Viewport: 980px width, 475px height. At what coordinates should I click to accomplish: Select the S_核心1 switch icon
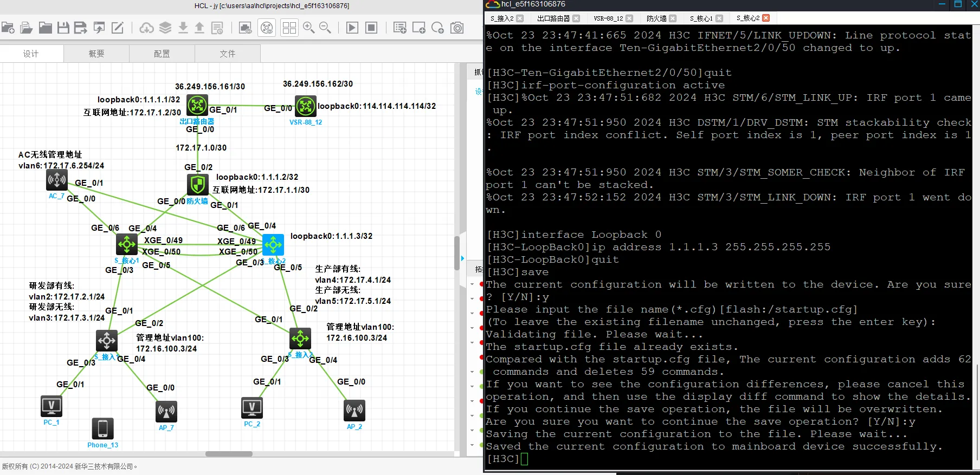click(x=127, y=244)
